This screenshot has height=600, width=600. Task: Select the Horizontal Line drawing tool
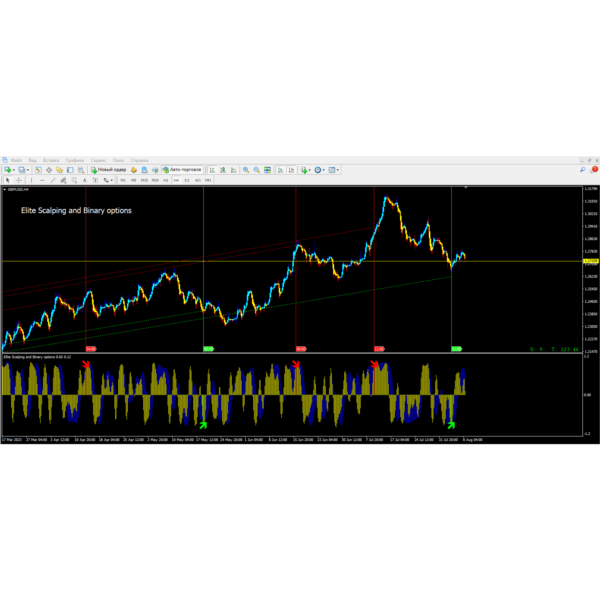click(42, 180)
